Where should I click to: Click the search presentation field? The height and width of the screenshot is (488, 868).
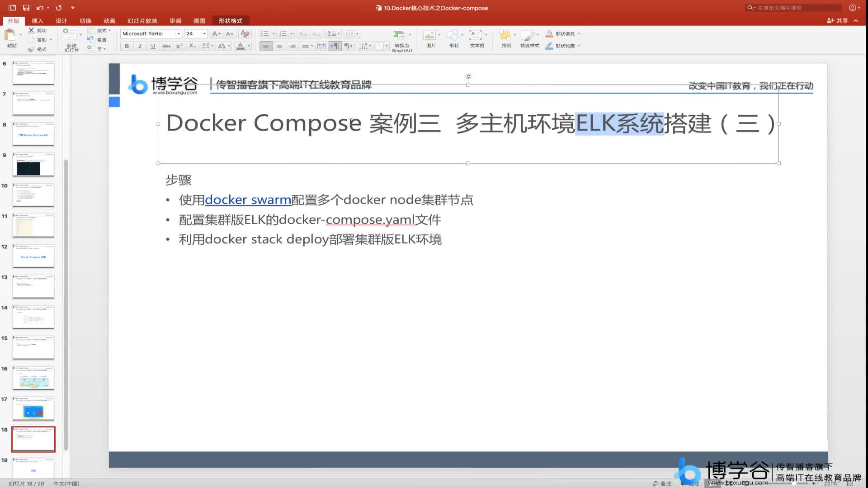(x=794, y=8)
